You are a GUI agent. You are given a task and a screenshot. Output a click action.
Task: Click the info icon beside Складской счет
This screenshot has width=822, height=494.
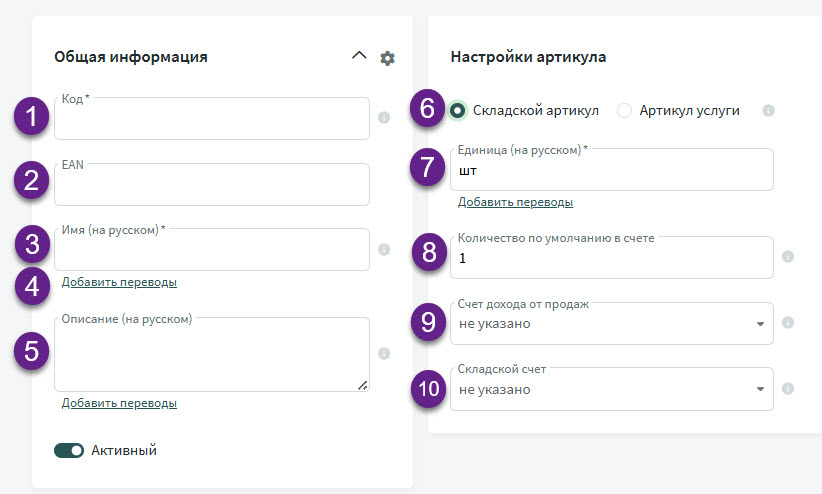(787, 389)
